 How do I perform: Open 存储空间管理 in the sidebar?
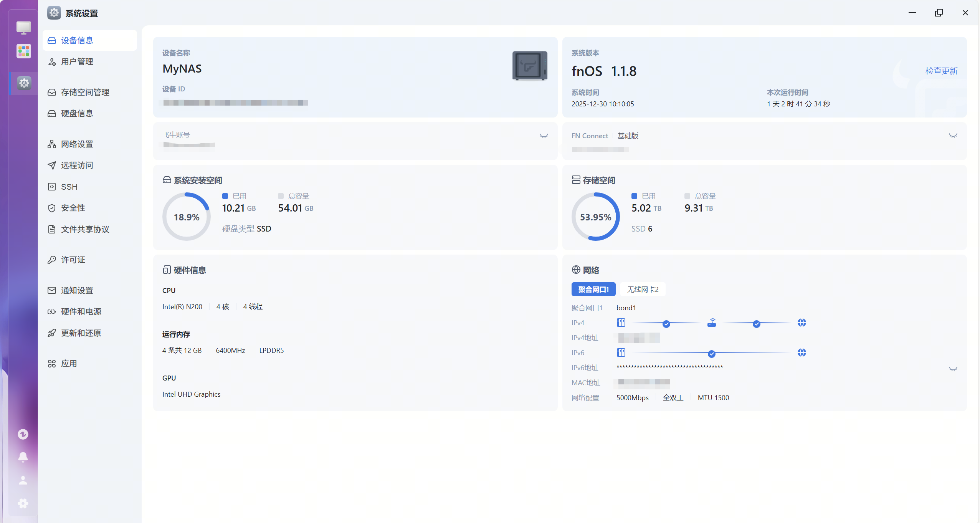coord(85,92)
